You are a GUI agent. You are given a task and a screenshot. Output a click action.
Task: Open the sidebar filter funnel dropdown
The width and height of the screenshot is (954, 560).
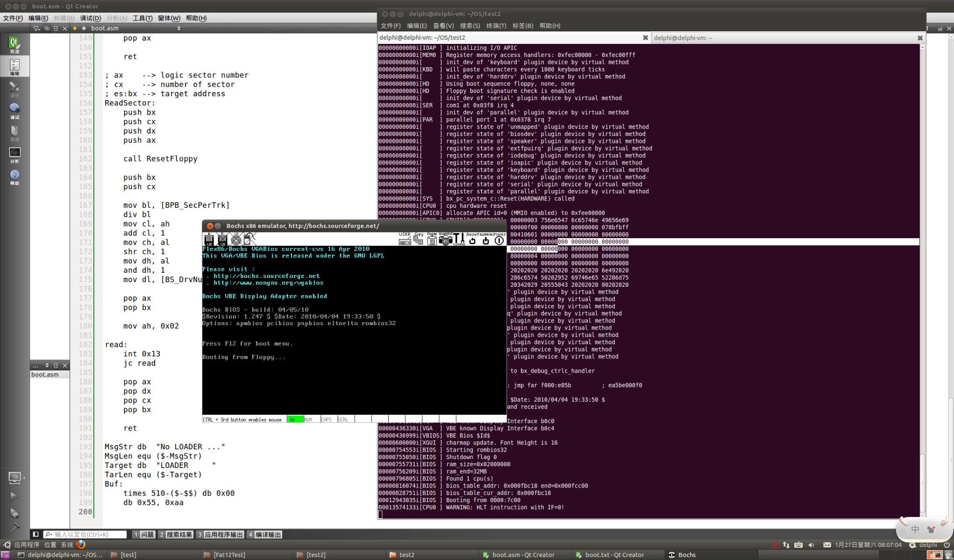36,28
